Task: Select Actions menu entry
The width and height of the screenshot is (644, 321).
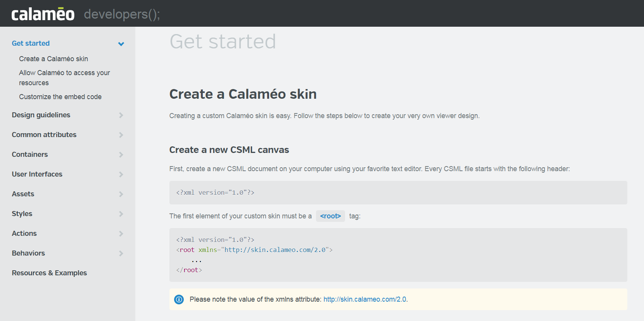Action: point(24,233)
